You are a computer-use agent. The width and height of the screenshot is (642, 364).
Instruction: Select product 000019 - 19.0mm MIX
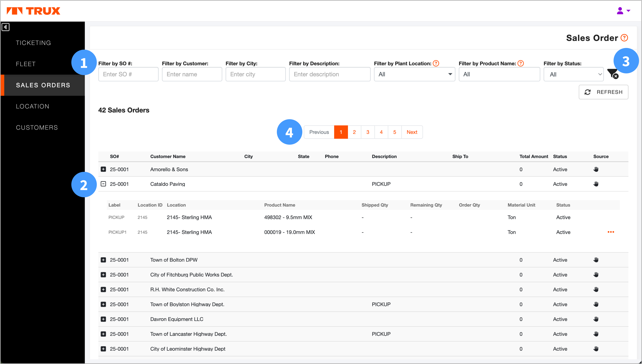tap(290, 232)
